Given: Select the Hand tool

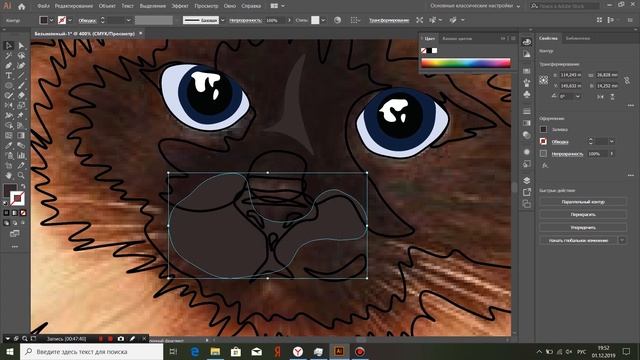Looking at the screenshot, I should (x=9, y=176).
